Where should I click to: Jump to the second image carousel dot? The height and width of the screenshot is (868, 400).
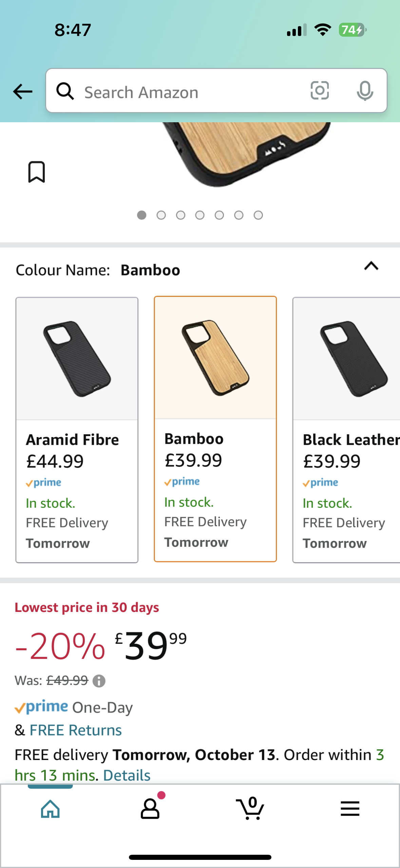pos(161,215)
